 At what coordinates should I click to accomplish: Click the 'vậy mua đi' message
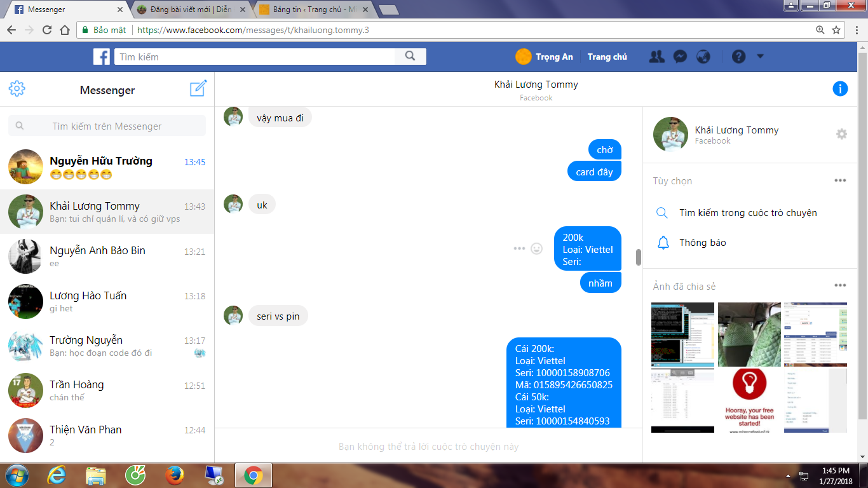[x=280, y=118]
